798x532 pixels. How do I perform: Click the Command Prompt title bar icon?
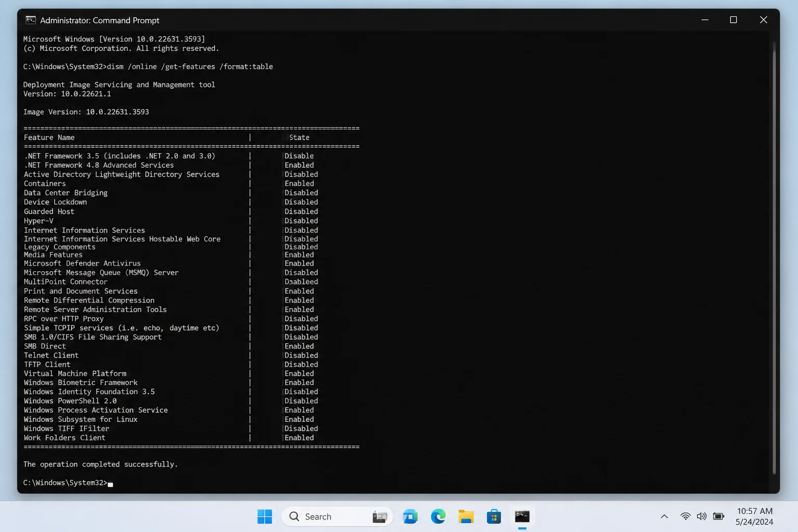pyautogui.click(x=31, y=20)
